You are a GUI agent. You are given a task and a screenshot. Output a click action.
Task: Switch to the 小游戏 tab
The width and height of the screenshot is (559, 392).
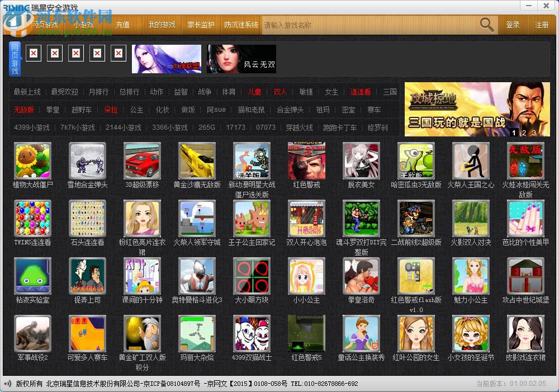coord(83,25)
